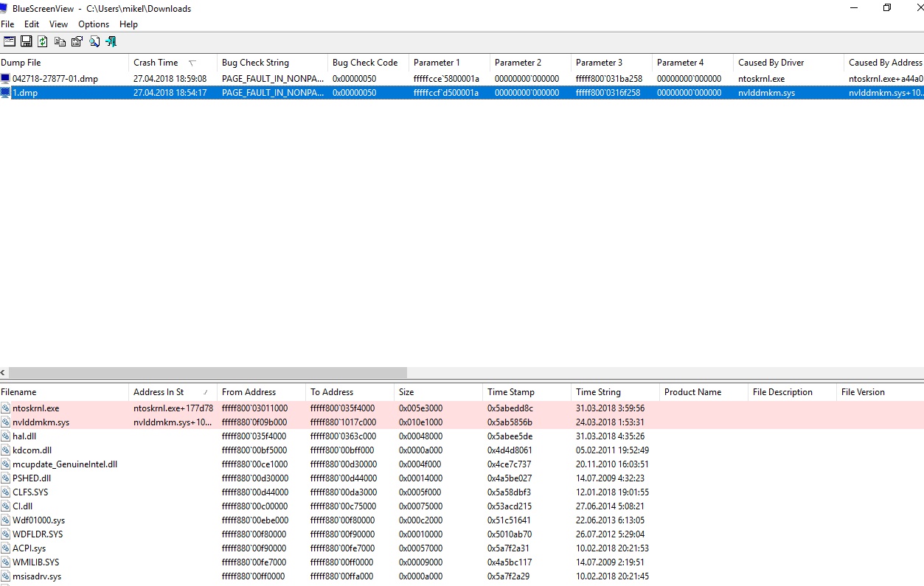Click the Exit door icon
Viewport: 924px width, 586px height.
[x=111, y=41]
